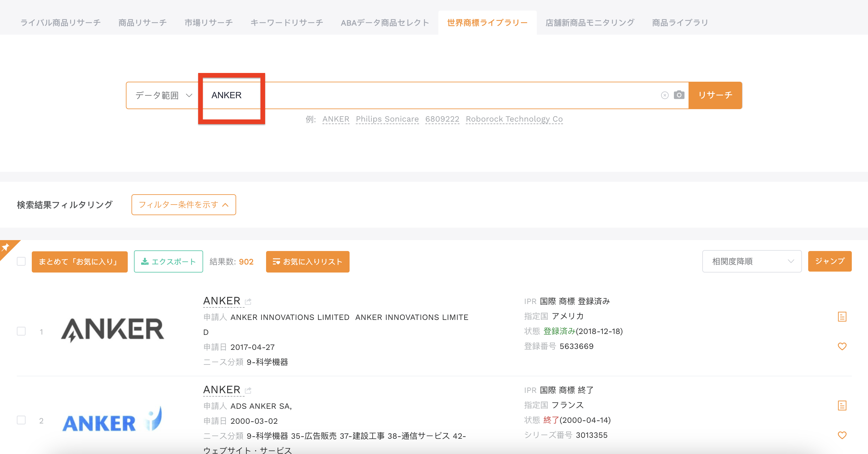Open the ABAデータ商品セレクト tab

[385, 22]
